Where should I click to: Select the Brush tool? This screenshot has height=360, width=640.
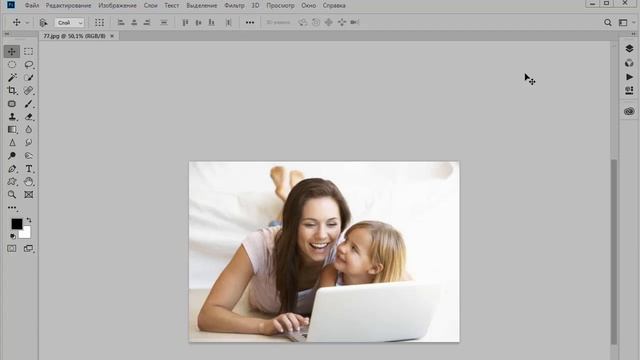28,104
